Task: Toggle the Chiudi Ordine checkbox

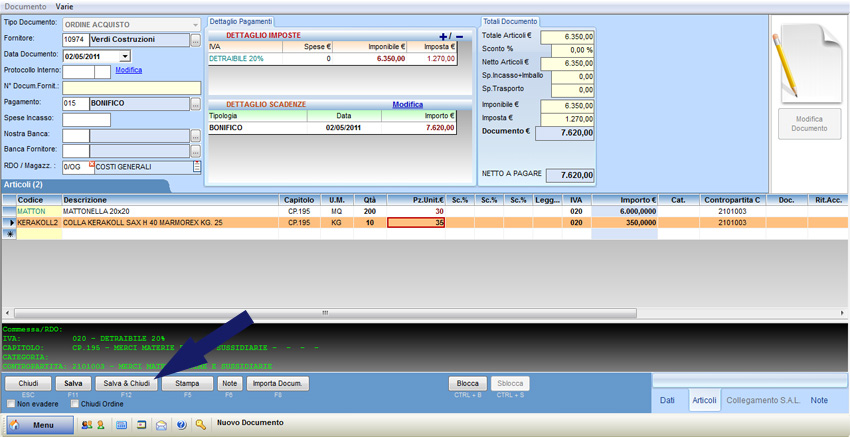Action: [x=74, y=404]
